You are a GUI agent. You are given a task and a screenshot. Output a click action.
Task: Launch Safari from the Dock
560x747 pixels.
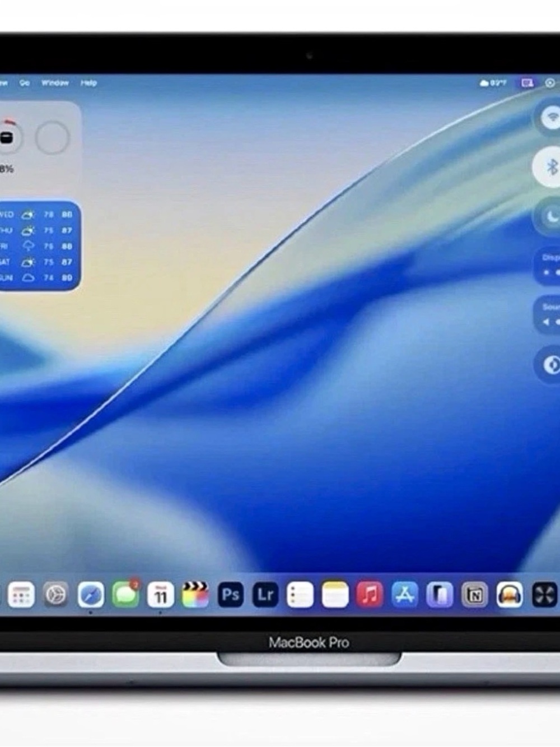91,595
